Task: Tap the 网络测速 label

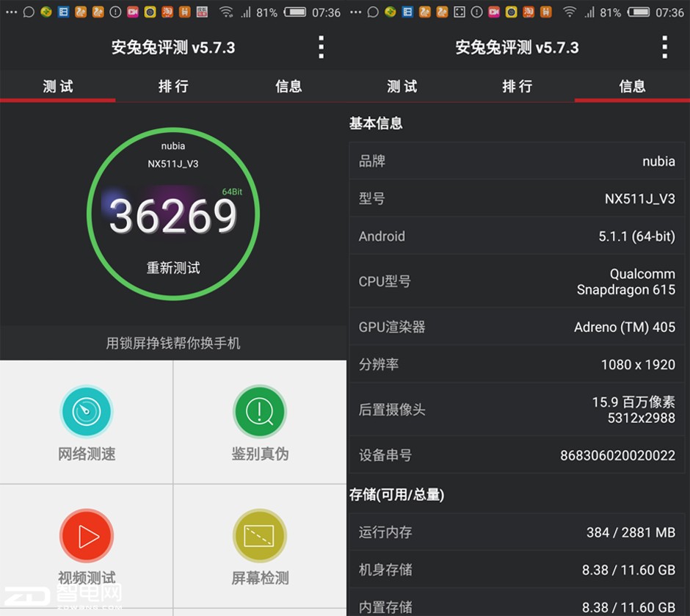Action: point(87,454)
